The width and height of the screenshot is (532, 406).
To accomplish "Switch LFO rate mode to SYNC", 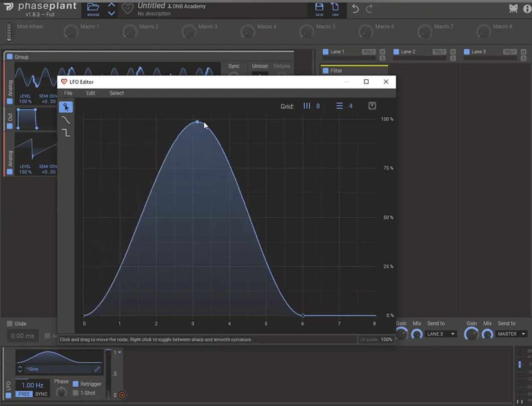I will coord(41,394).
